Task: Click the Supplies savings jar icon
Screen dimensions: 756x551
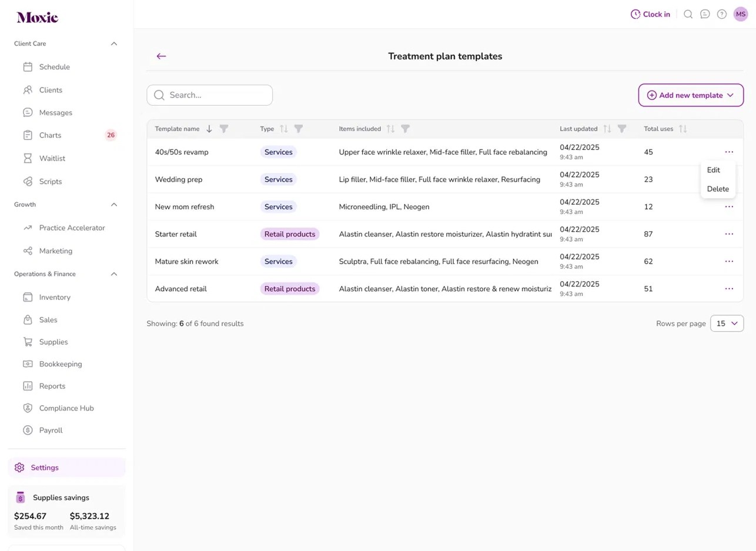Action: (21, 497)
